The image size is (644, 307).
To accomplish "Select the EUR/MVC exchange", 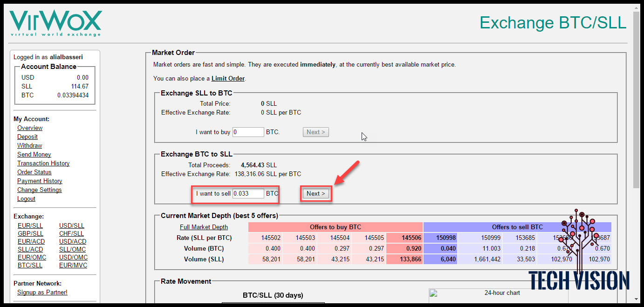I will point(73,265).
